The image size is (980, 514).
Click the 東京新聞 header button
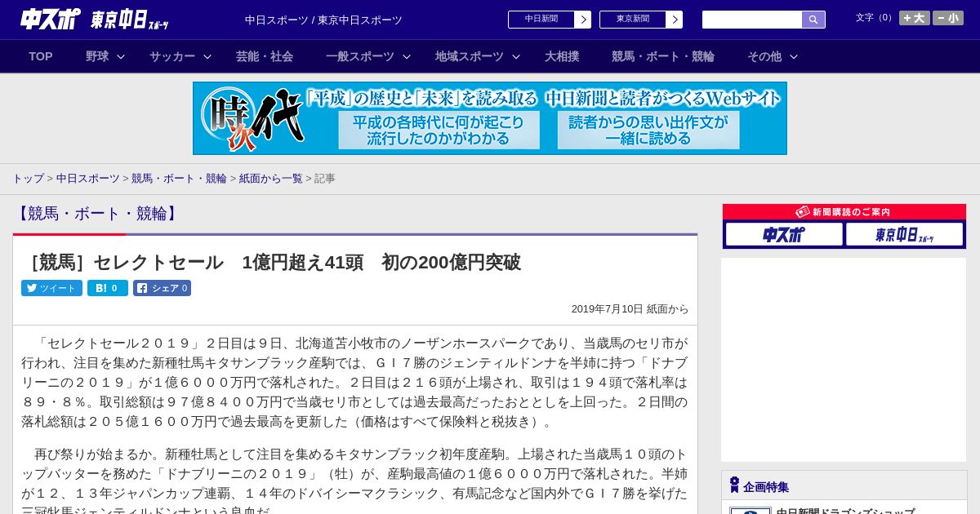(x=633, y=20)
